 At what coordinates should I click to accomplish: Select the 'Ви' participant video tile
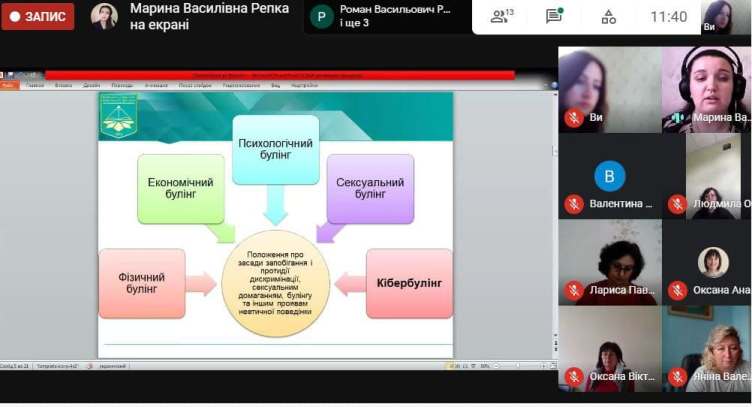[x=610, y=90]
